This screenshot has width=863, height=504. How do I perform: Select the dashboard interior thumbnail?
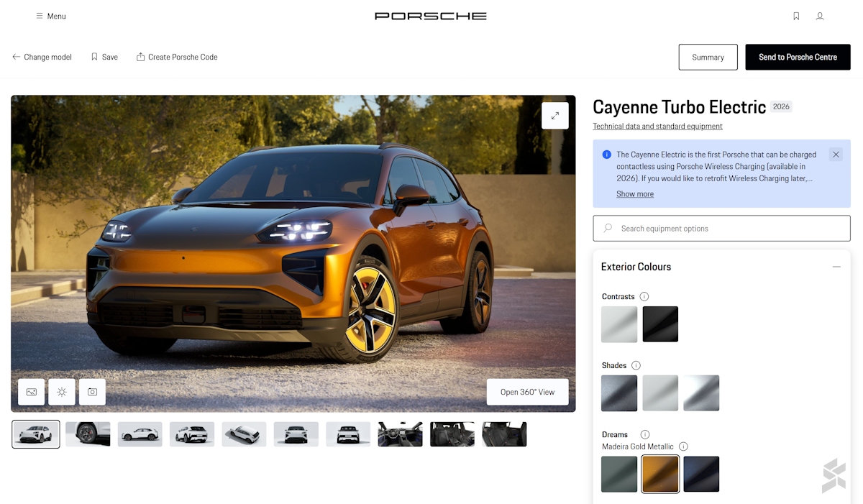click(x=400, y=434)
